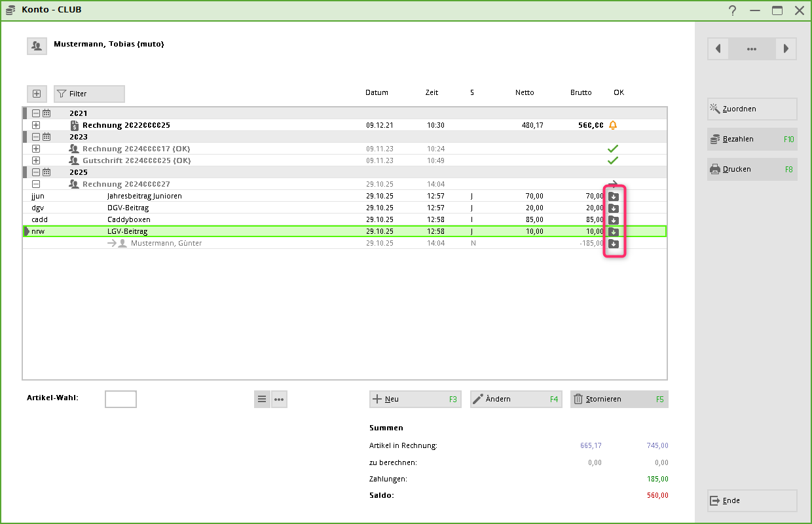This screenshot has width=812, height=524.
Task: Expand all entries with the plus button
Action: (37, 94)
